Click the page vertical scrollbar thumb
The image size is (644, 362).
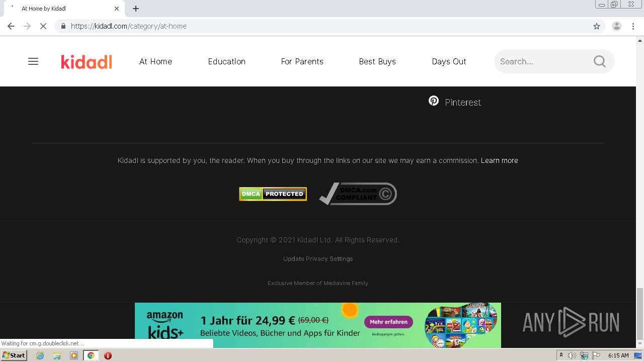pyautogui.click(x=639, y=314)
